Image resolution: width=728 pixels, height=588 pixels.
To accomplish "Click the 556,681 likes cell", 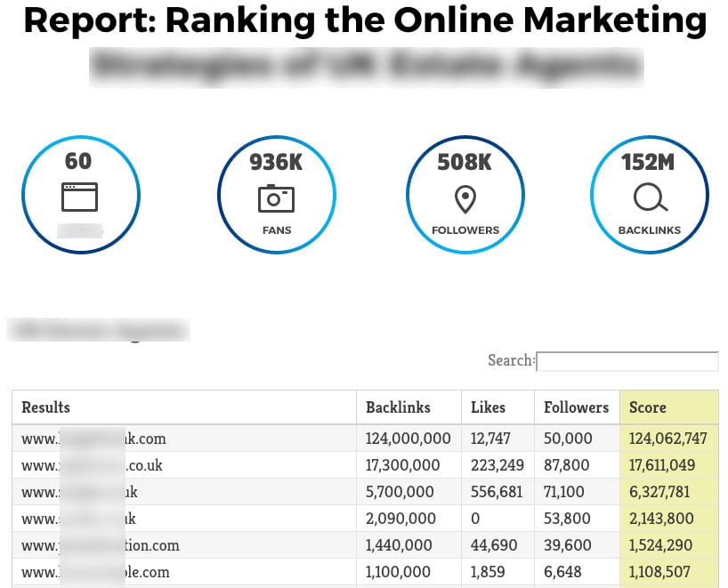I will pos(497,492).
